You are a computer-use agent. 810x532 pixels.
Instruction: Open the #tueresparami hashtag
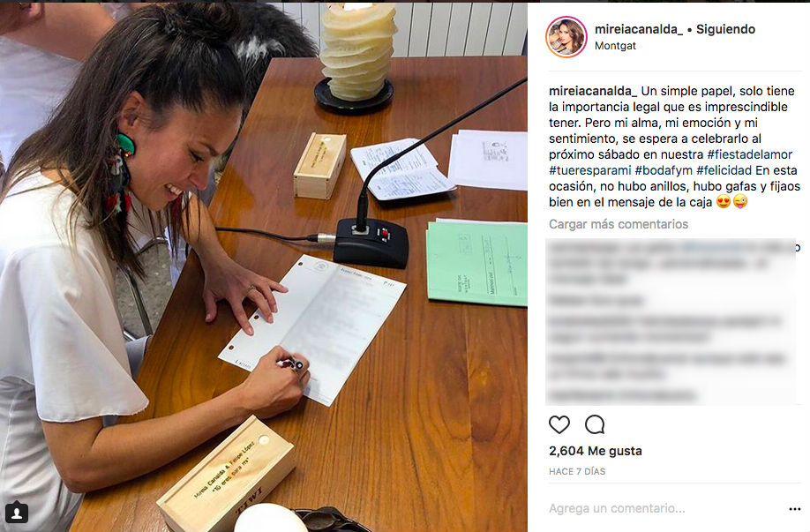click(x=590, y=170)
